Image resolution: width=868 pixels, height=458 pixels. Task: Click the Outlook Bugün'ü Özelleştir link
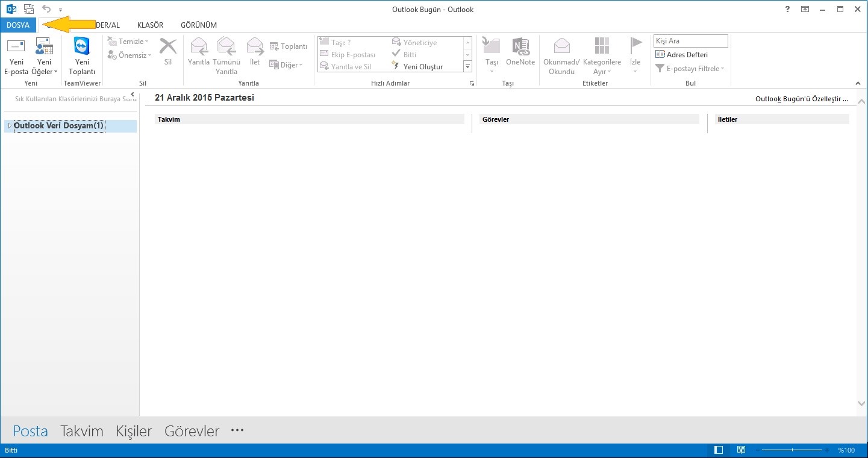(802, 98)
